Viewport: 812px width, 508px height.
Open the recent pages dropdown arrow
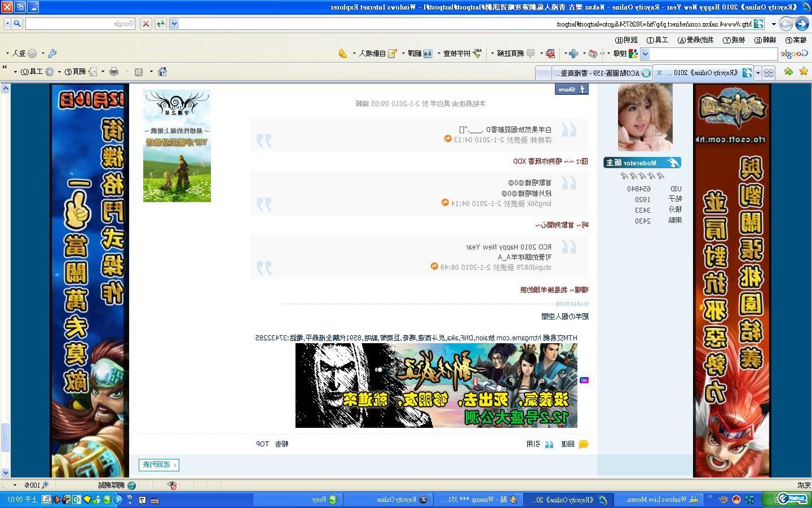pos(774,24)
